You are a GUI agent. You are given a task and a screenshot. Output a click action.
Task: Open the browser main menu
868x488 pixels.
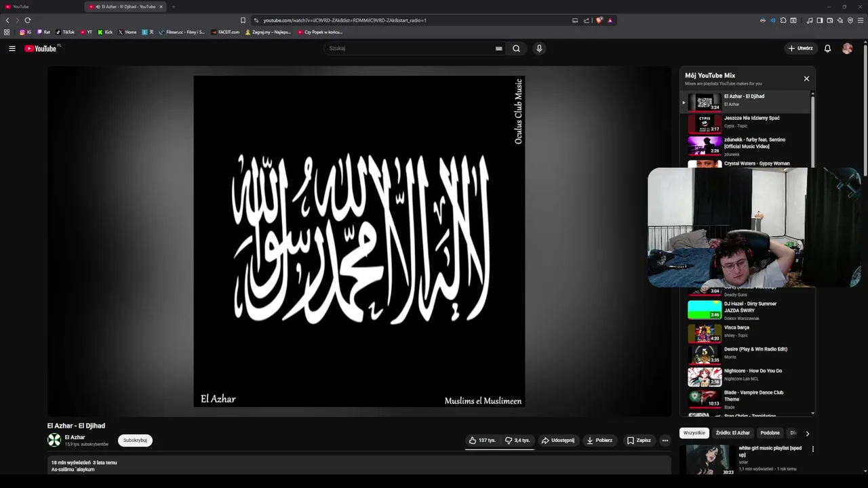[x=861, y=20]
